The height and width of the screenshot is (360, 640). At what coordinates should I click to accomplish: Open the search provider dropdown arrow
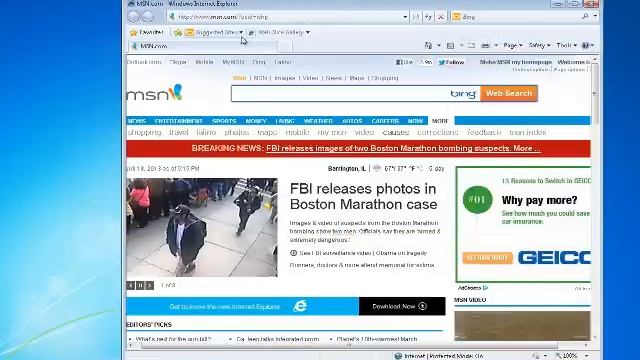pyautogui.click(x=595, y=16)
